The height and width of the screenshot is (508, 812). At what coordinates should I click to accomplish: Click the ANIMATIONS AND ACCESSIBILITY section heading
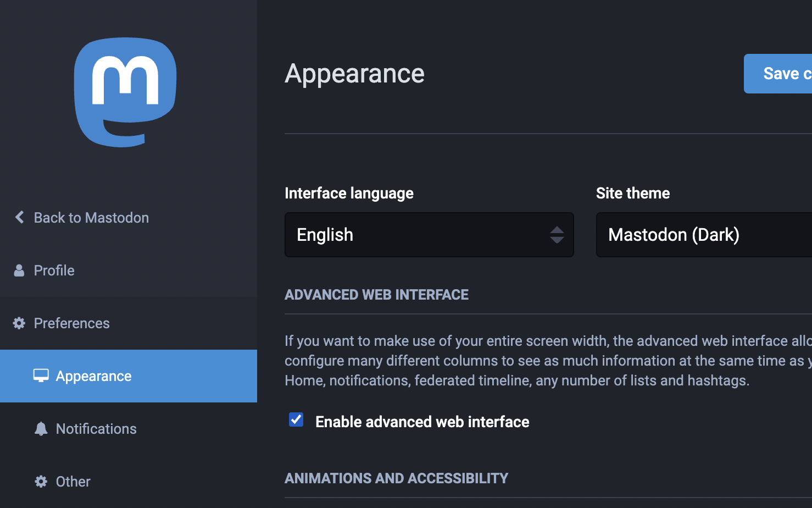tap(396, 478)
